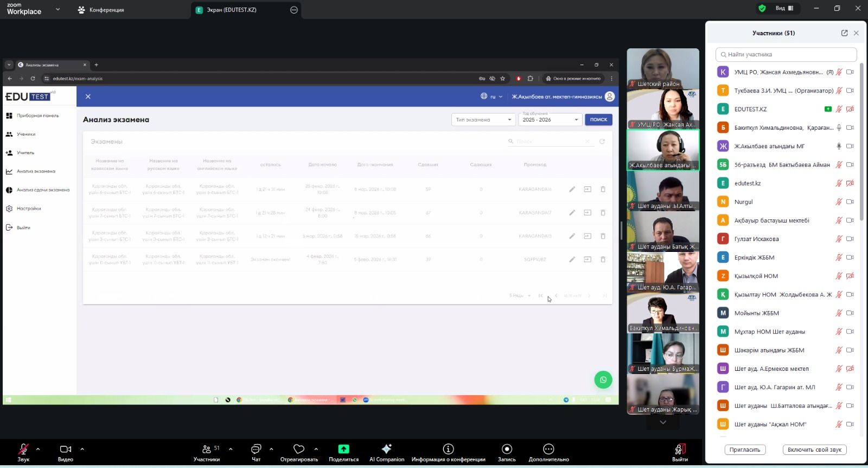Click the participant search field
The image size is (868, 468).
(x=787, y=54)
